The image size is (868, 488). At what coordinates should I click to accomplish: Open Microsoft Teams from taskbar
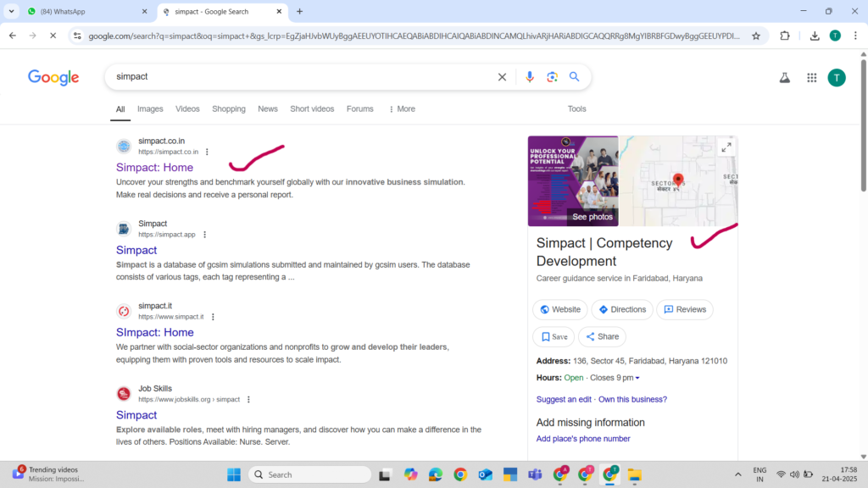[535, 474]
